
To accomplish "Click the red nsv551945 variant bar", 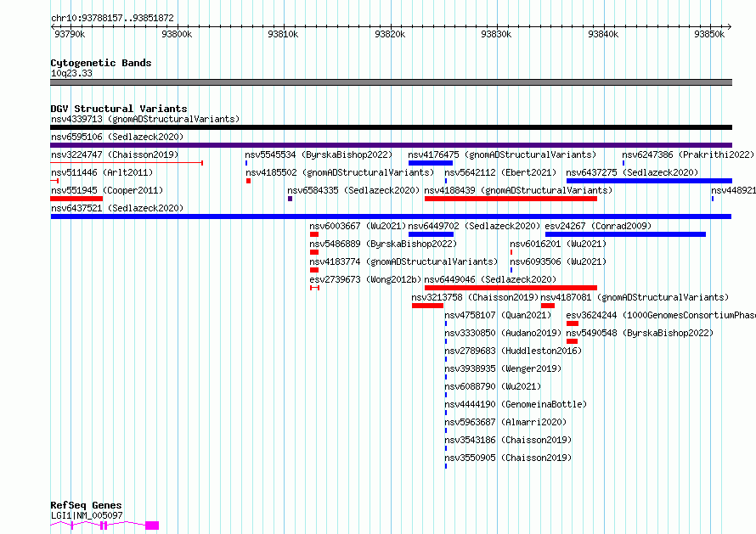I will pos(76,199).
